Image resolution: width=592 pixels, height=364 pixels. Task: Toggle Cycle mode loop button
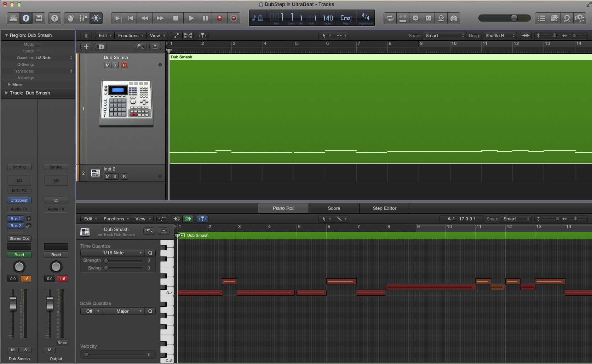[x=390, y=18]
